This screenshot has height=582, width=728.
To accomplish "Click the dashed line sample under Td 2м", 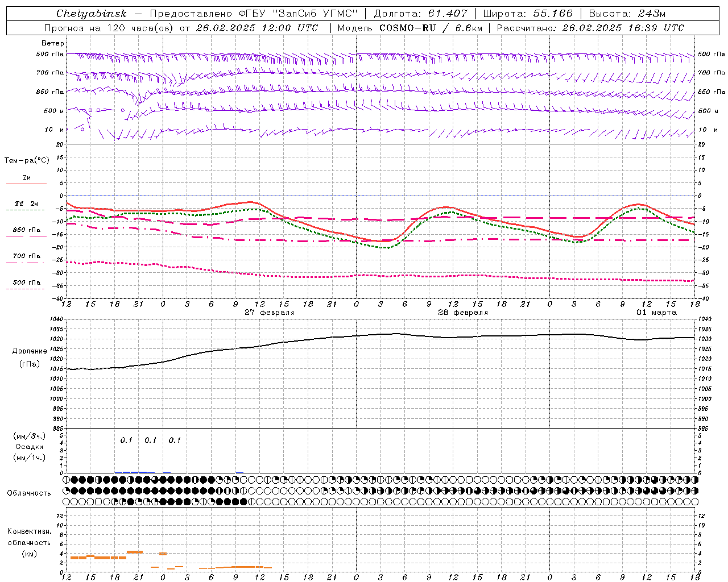I will [x=25, y=210].
